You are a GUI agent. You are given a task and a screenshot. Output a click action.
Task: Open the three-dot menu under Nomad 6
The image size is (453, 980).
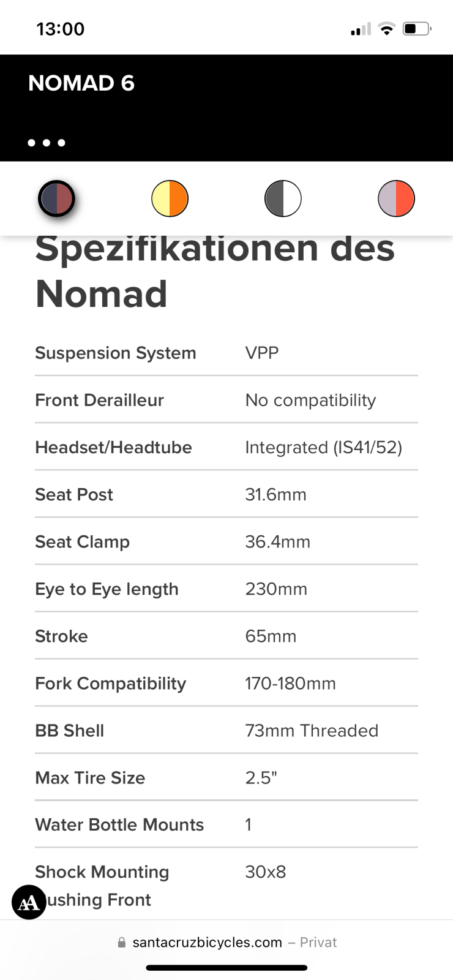(x=47, y=143)
